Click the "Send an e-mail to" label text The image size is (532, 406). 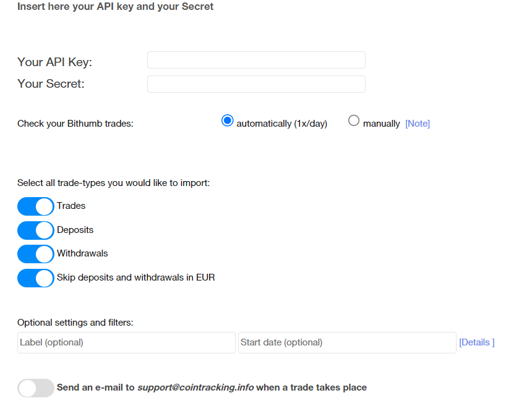tap(95, 387)
